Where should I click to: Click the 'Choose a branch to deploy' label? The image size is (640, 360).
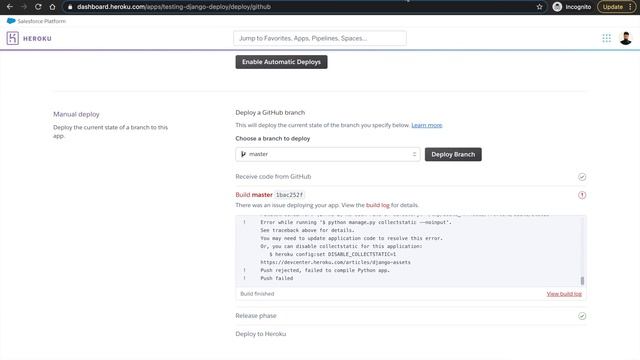coord(273,139)
